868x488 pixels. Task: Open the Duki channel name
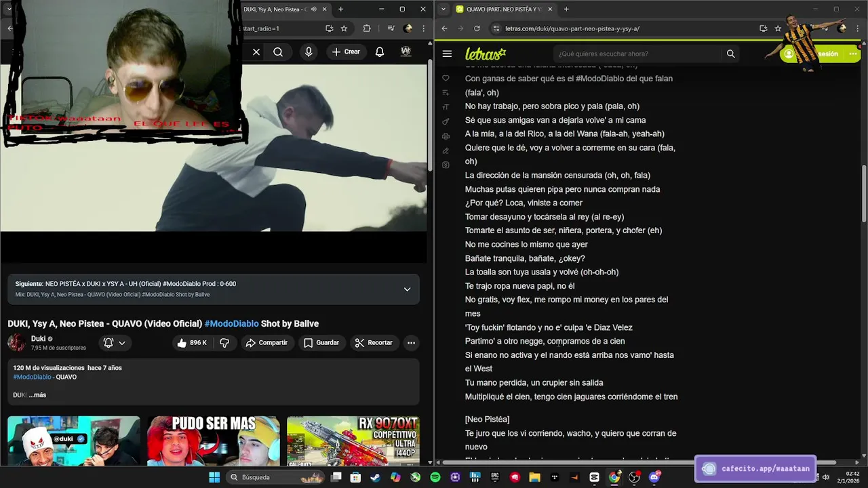(38, 339)
